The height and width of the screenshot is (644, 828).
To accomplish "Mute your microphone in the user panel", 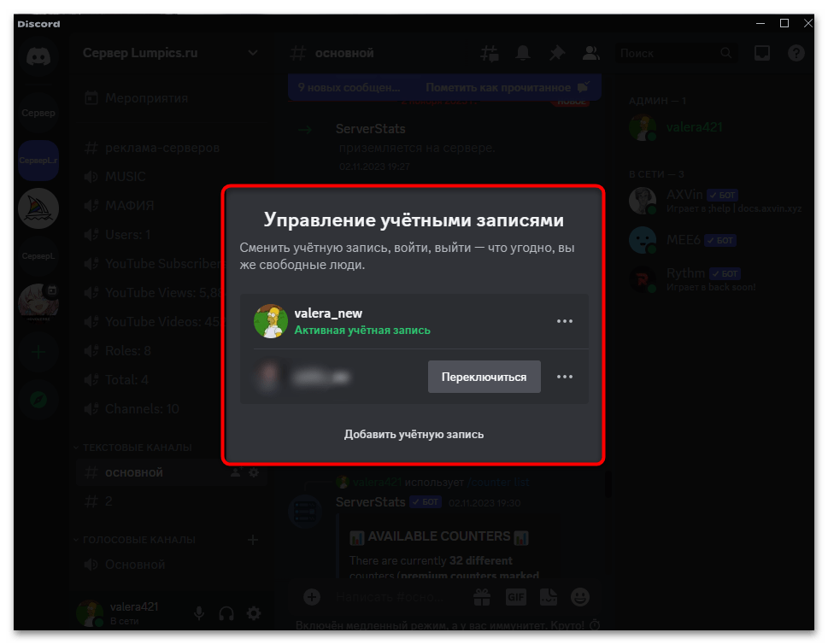I will (x=199, y=612).
